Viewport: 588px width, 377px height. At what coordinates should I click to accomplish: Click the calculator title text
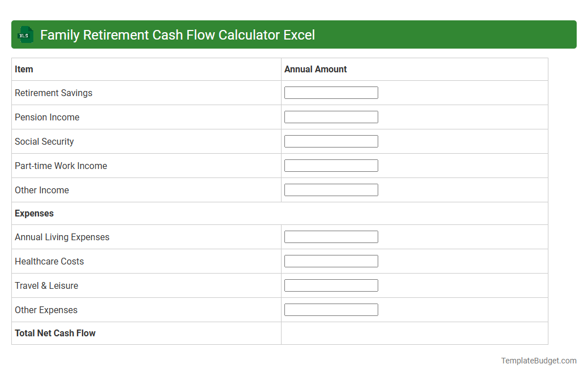pyautogui.click(x=179, y=34)
